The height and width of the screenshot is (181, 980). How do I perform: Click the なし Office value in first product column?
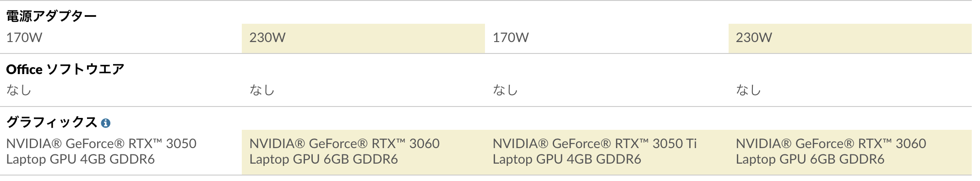(19, 90)
